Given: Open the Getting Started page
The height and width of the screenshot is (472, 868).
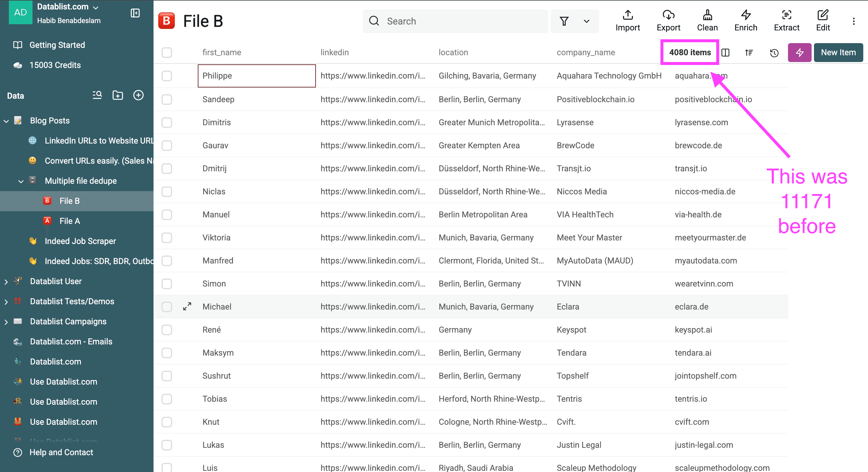Looking at the screenshot, I should [x=57, y=45].
